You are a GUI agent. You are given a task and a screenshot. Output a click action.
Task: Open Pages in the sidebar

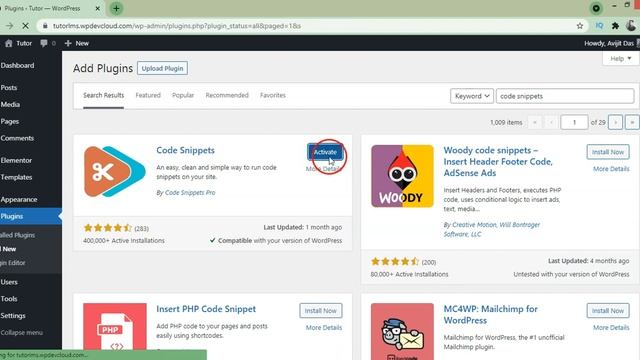[10, 121]
